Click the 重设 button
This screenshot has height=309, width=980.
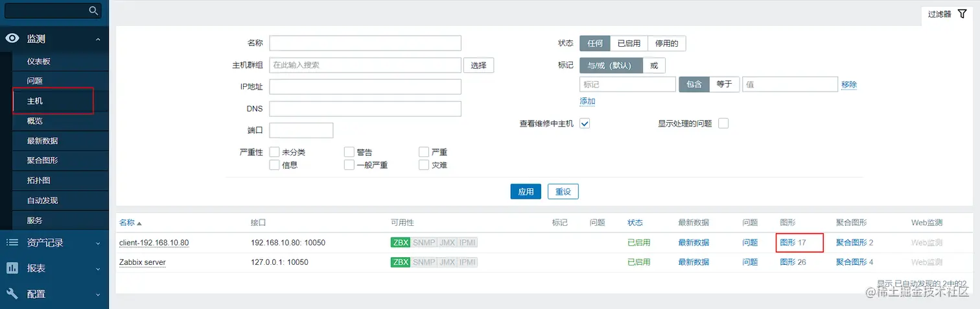[563, 192]
